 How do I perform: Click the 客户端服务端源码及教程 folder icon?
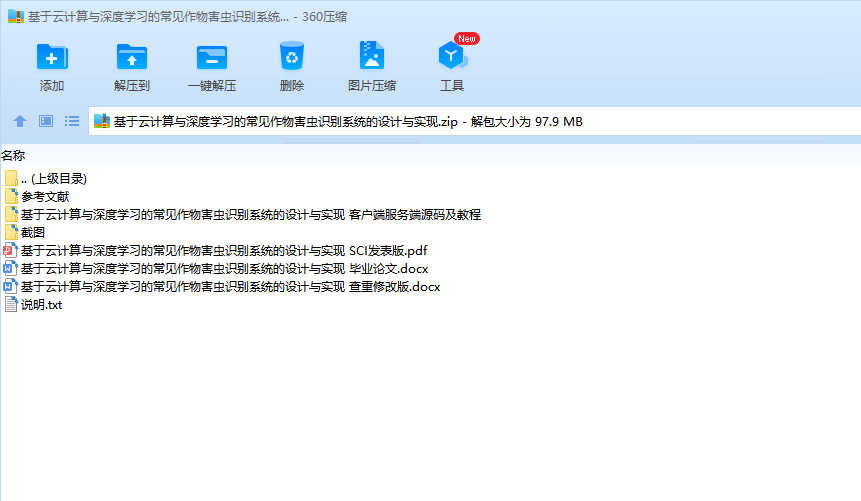tap(12, 214)
